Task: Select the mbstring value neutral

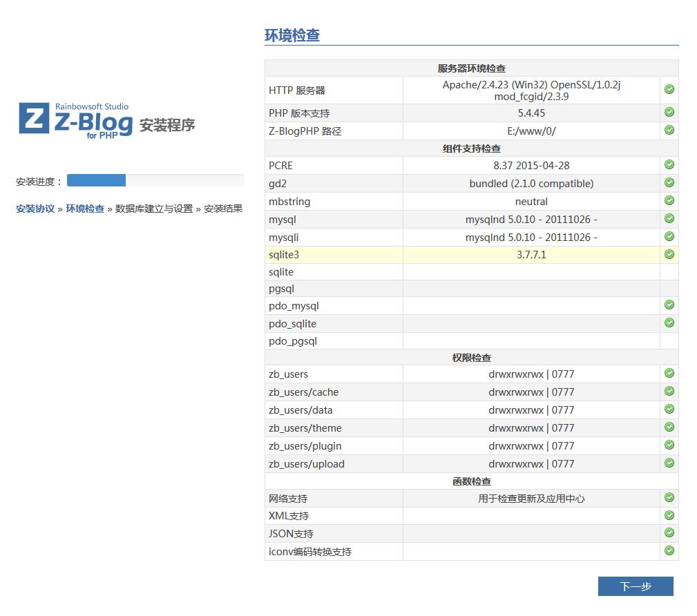Action: pos(531,202)
